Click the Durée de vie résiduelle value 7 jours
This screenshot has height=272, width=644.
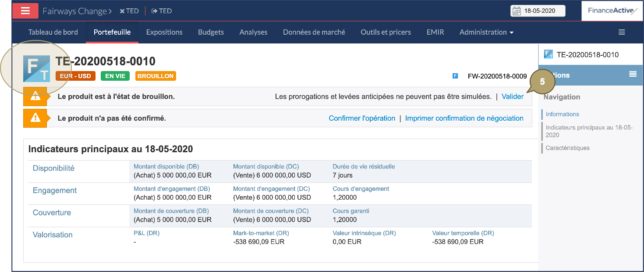click(343, 175)
